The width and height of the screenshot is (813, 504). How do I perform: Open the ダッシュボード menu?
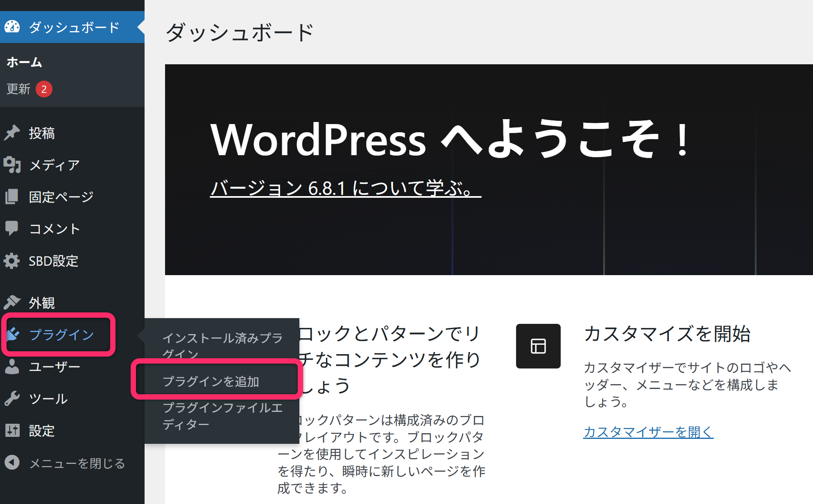[72, 27]
